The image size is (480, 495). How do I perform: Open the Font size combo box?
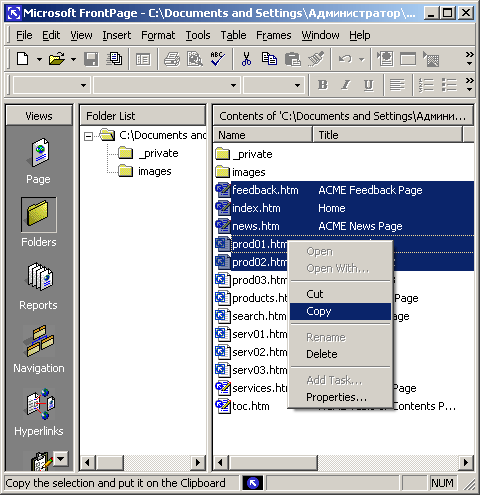[297, 85]
